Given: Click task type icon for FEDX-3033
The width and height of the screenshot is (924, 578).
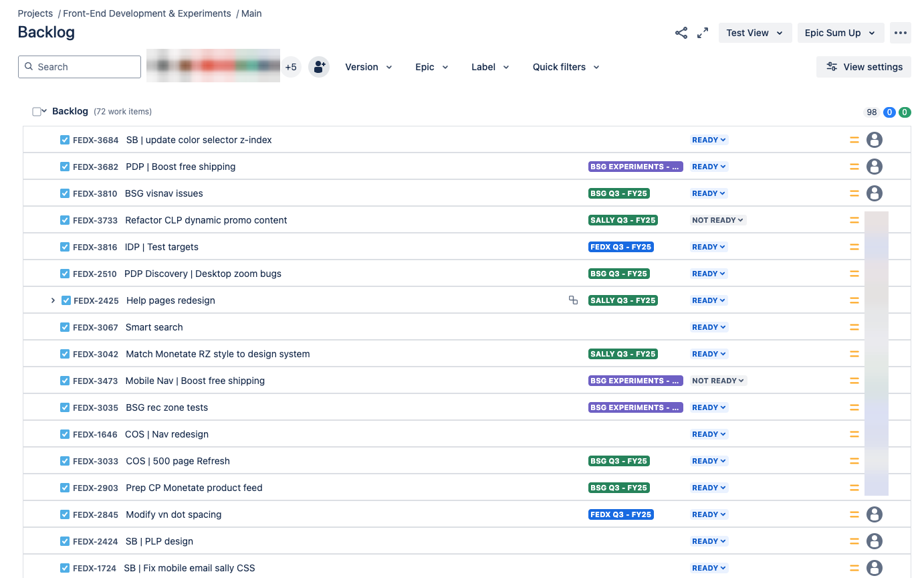Looking at the screenshot, I should [x=65, y=461].
